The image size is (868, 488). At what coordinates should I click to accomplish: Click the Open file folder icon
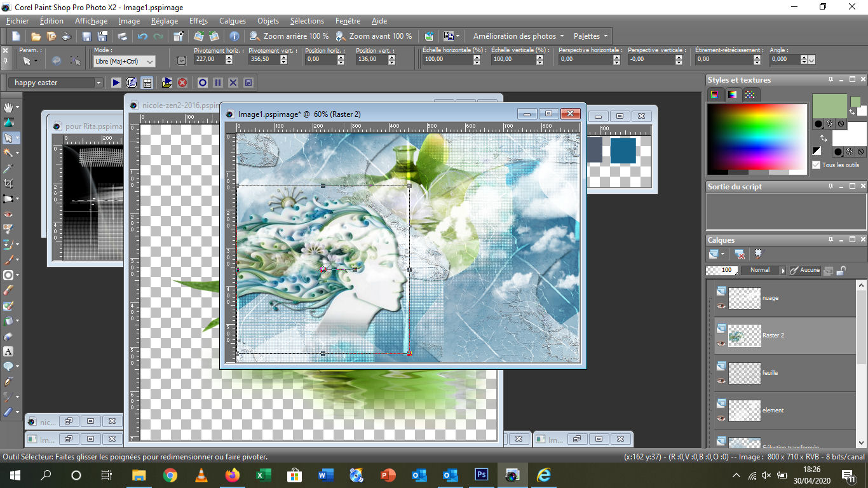36,36
